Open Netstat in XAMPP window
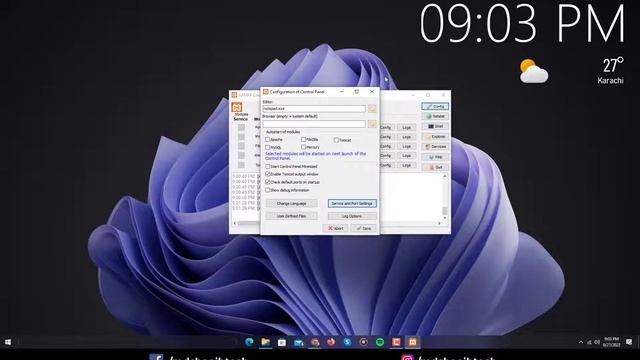Viewport: 640px width, 360px height. click(435, 116)
